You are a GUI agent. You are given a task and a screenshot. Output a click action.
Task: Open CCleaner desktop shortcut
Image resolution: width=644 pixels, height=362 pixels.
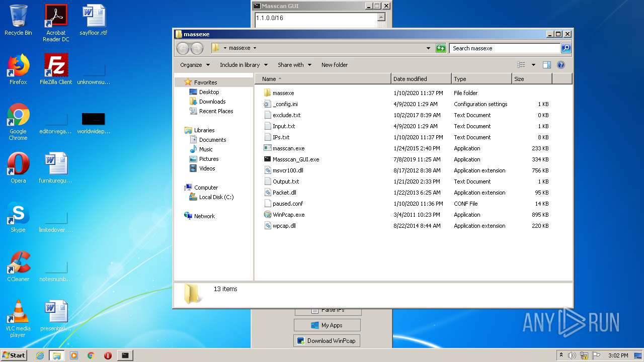(x=18, y=266)
